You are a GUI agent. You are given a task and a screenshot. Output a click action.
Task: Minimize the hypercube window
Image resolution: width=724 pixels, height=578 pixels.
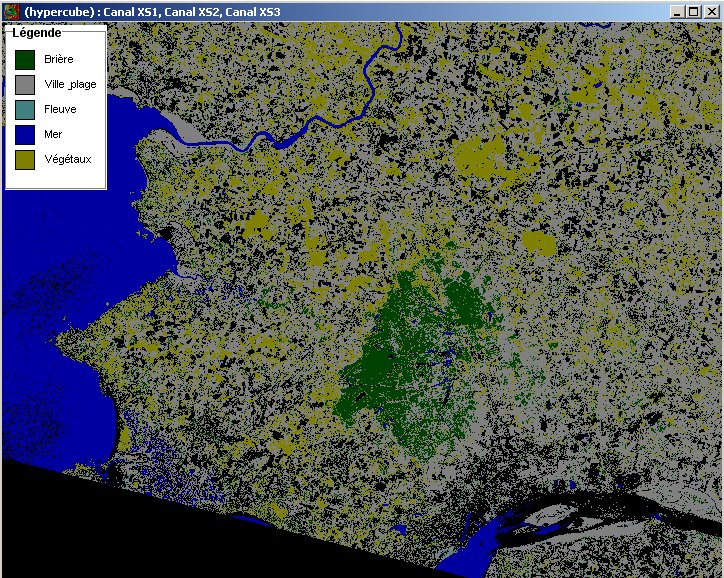tap(678, 11)
